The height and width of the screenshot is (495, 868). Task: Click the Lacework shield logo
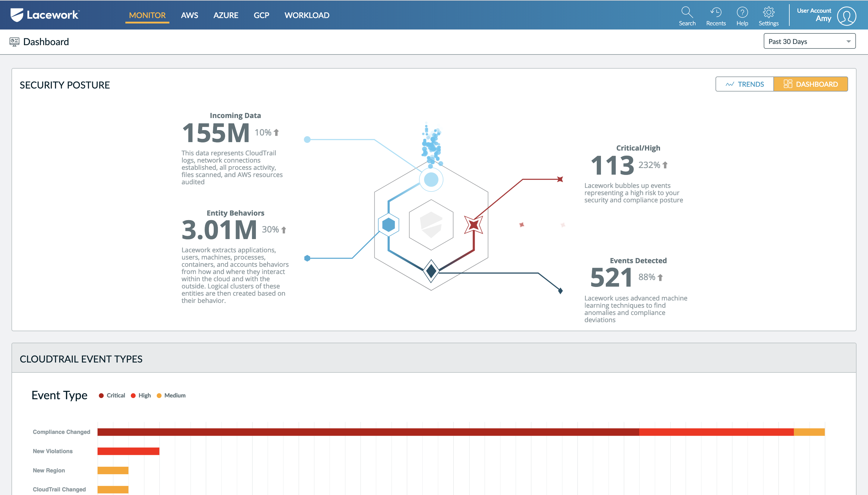point(17,15)
